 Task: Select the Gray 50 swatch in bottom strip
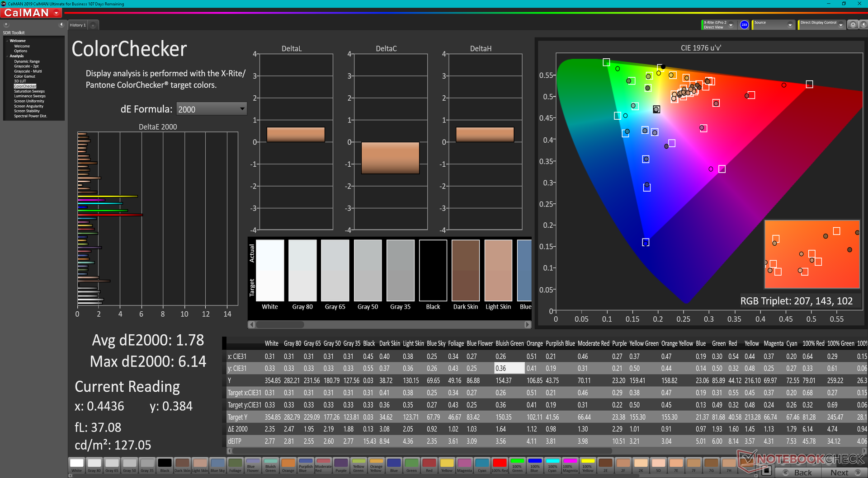[x=129, y=465]
